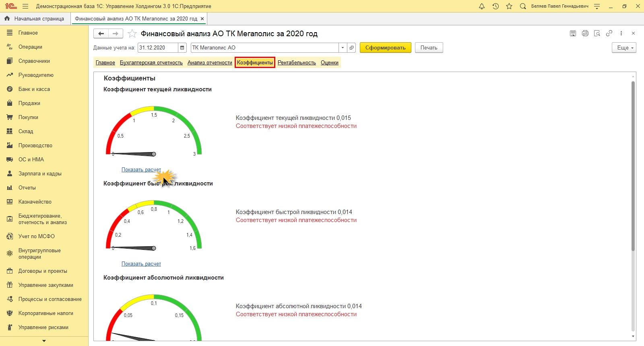
Task: Open the 1C main menu hamburger icon
Action: click(25, 6)
